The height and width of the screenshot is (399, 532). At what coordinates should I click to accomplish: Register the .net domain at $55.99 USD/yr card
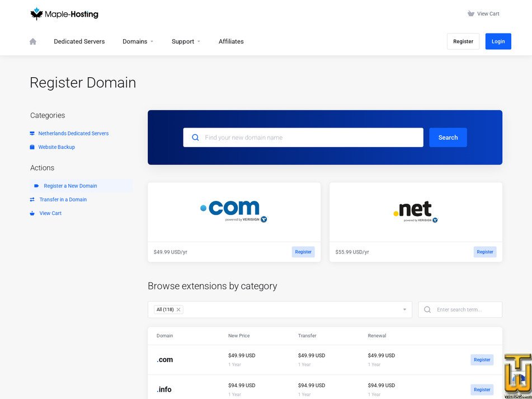[x=485, y=252]
